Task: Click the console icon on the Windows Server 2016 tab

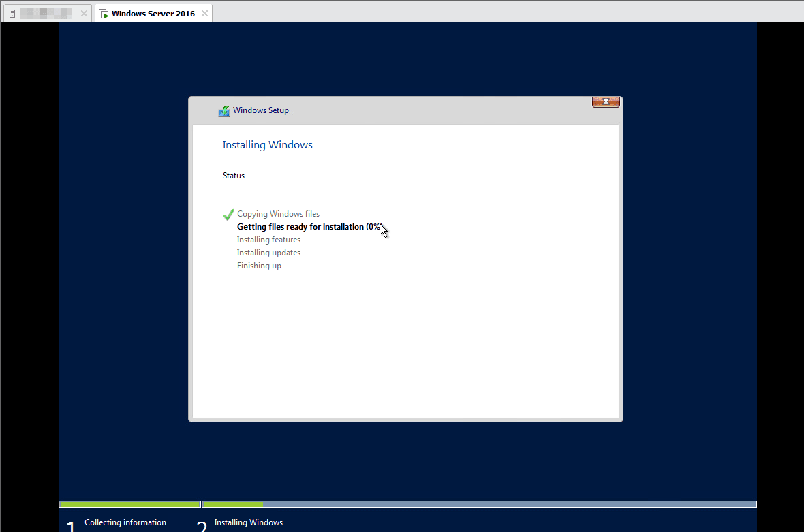Action: click(x=104, y=12)
